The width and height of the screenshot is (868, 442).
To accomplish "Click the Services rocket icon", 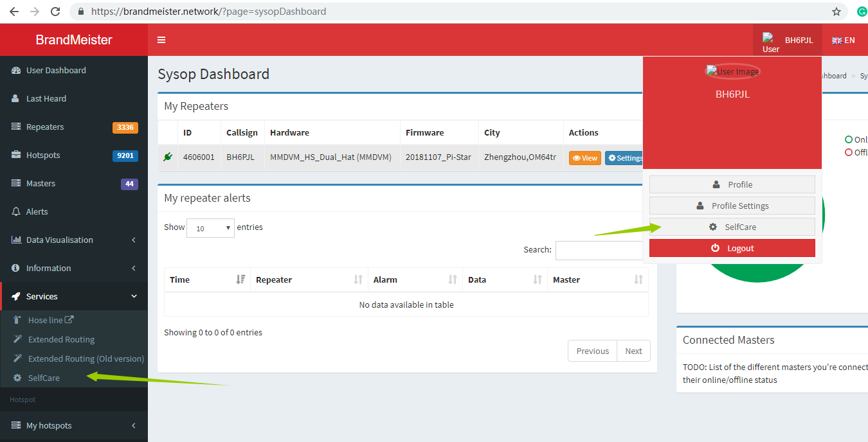I will point(16,297).
